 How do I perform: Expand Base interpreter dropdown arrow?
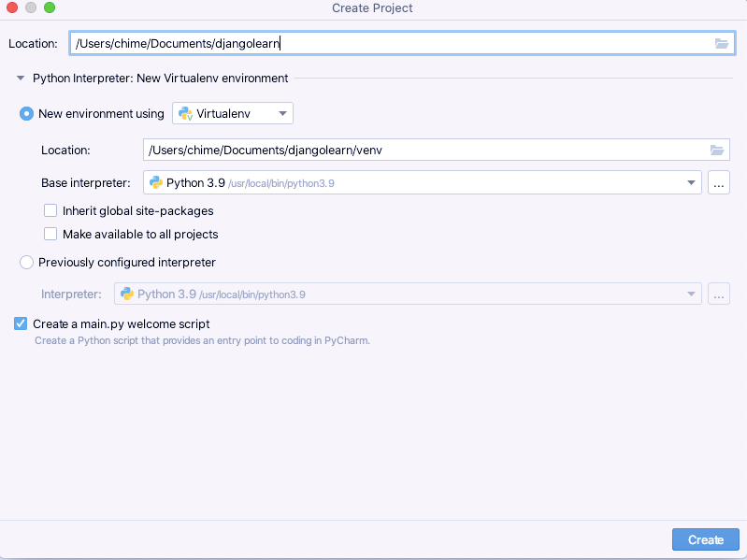pyautogui.click(x=691, y=183)
